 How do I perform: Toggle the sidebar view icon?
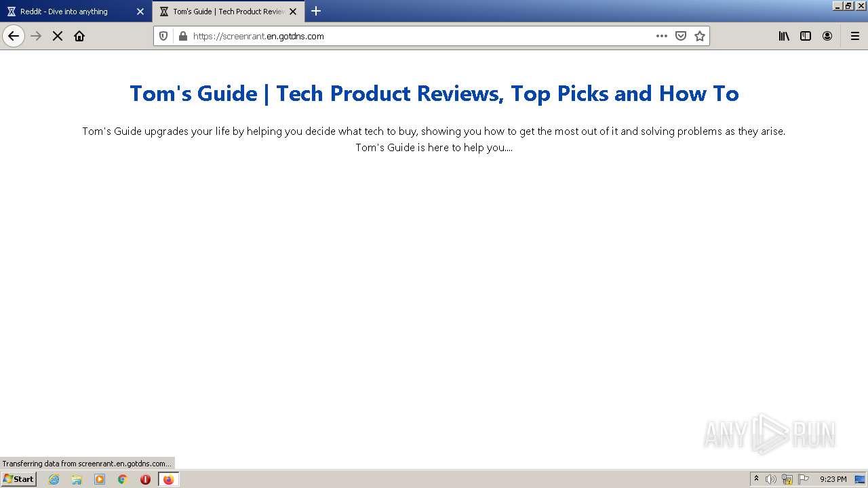(806, 36)
